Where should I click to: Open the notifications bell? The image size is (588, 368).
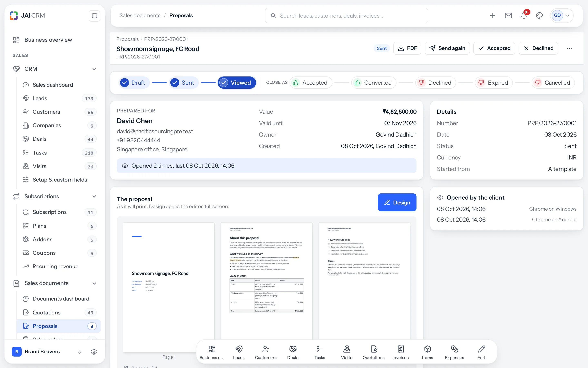click(524, 16)
